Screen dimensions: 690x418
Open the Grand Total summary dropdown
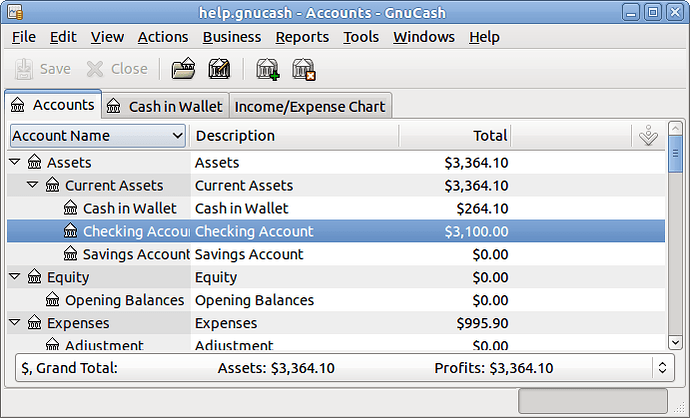(661, 368)
